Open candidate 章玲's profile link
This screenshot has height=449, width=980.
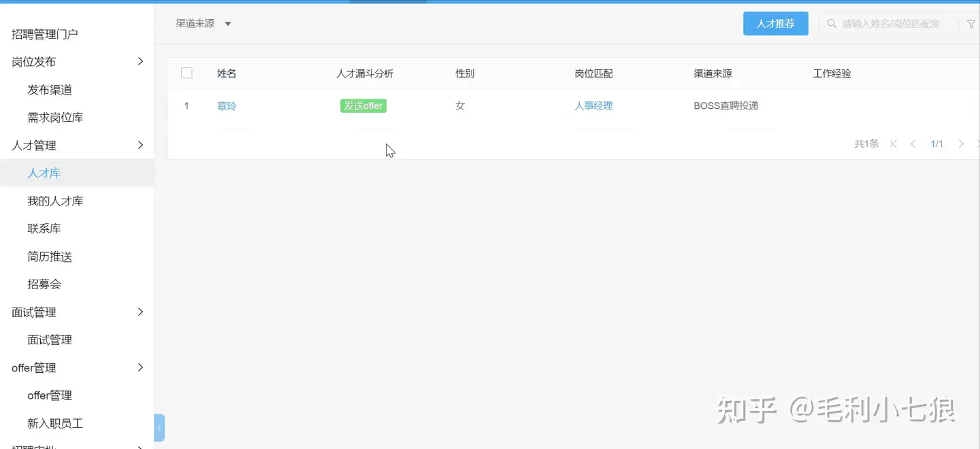(227, 105)
